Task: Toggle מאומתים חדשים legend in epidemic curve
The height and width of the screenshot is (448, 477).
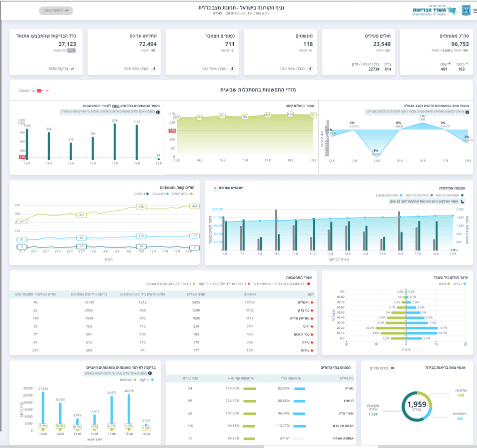Action: coord(449,195)
